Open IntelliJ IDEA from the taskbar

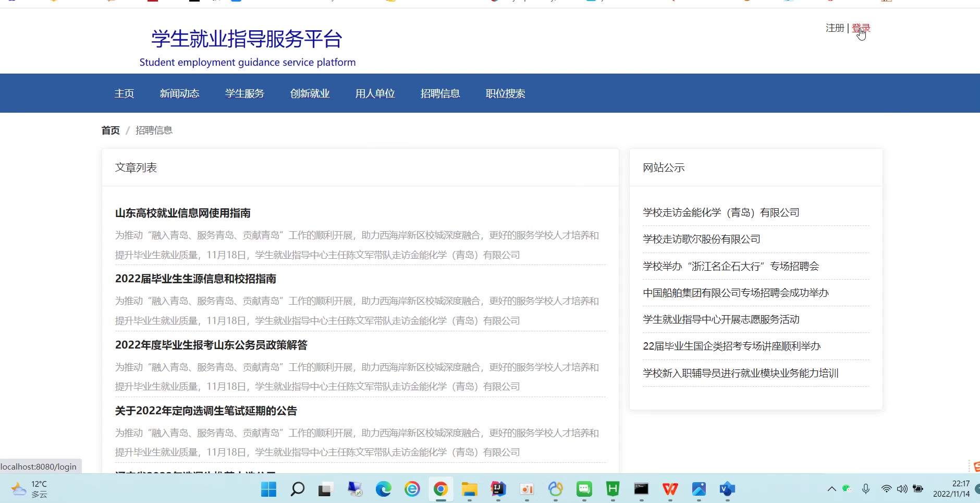(498, 489)
